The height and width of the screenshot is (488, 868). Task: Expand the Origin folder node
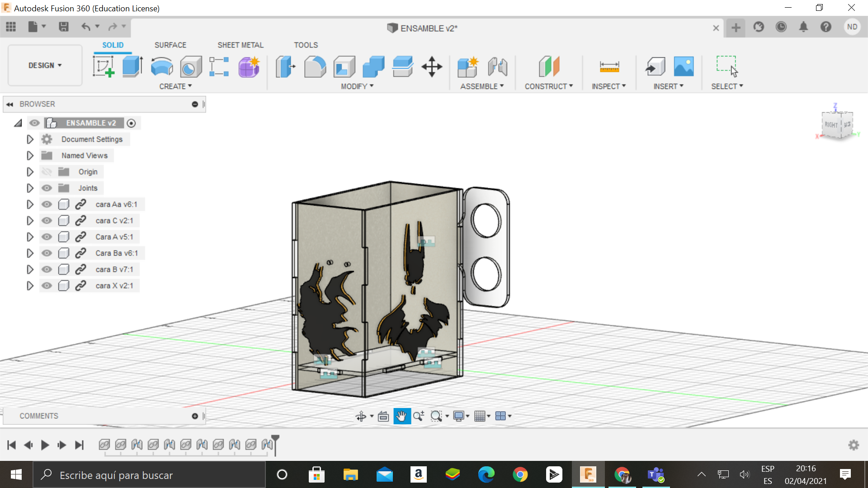point(30,172)
